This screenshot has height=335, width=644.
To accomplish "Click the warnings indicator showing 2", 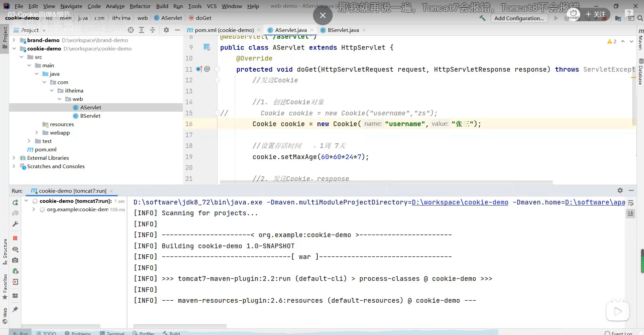I will coord(612,41).
